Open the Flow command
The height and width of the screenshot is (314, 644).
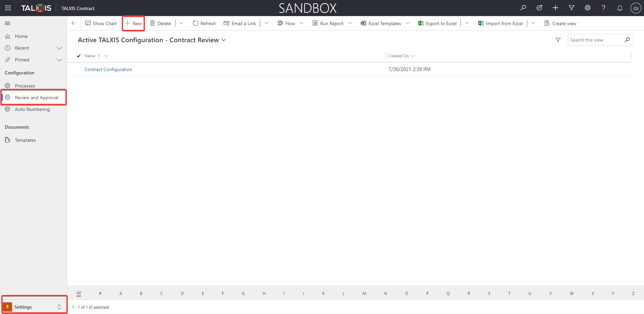click(x=286, y=23)
